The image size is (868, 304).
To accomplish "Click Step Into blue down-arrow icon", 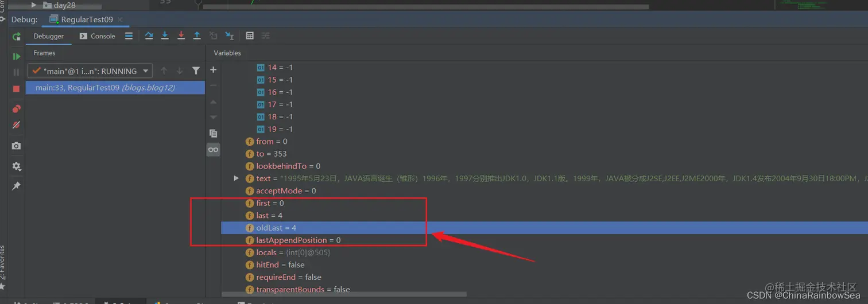I will coord(165,36).
